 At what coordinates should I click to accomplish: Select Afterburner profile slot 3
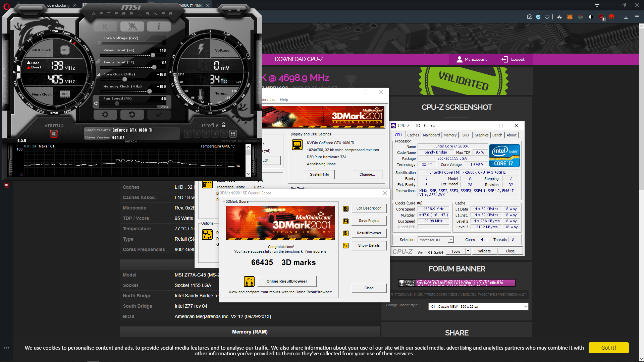[206, 134]
